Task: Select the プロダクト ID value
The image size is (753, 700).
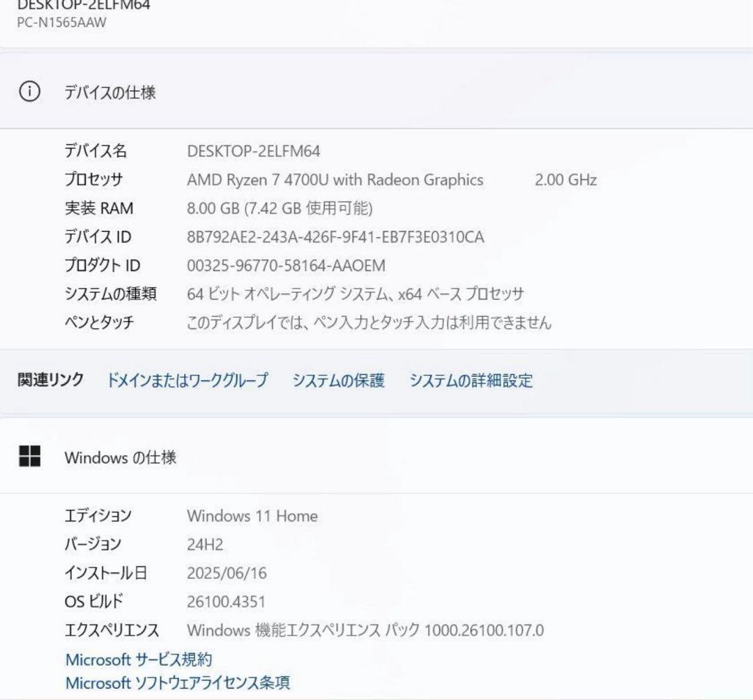Action: coord(287,266)
